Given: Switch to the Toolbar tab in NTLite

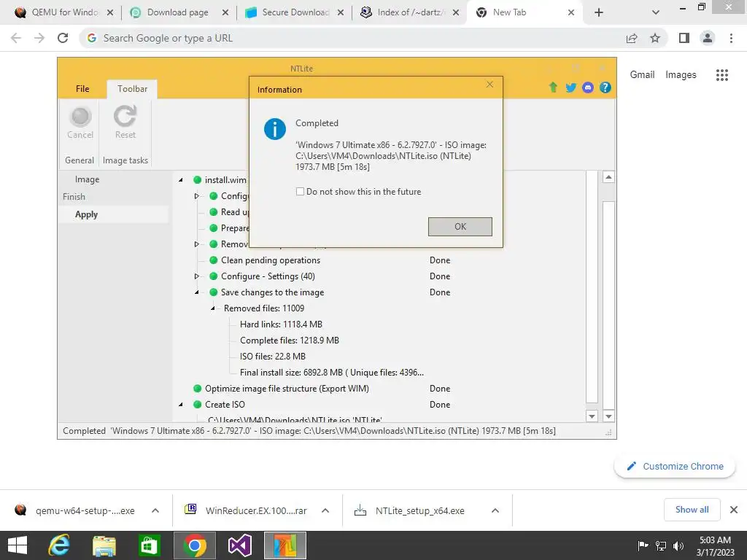Looking at the screenshot, I should tap(133, 88).
